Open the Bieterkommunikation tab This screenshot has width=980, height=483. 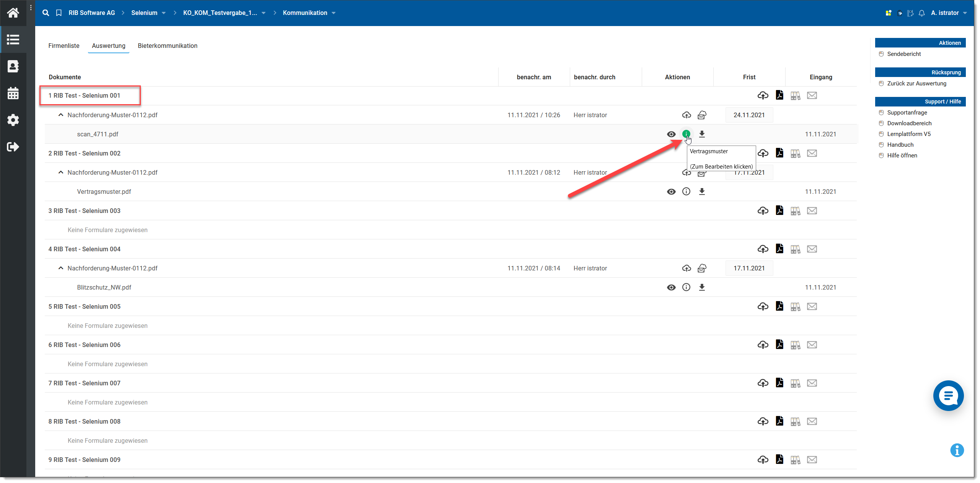[168, 46]
